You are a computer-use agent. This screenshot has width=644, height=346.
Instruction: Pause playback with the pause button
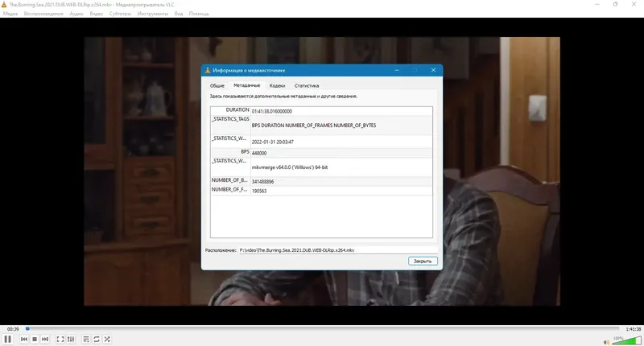7,339
